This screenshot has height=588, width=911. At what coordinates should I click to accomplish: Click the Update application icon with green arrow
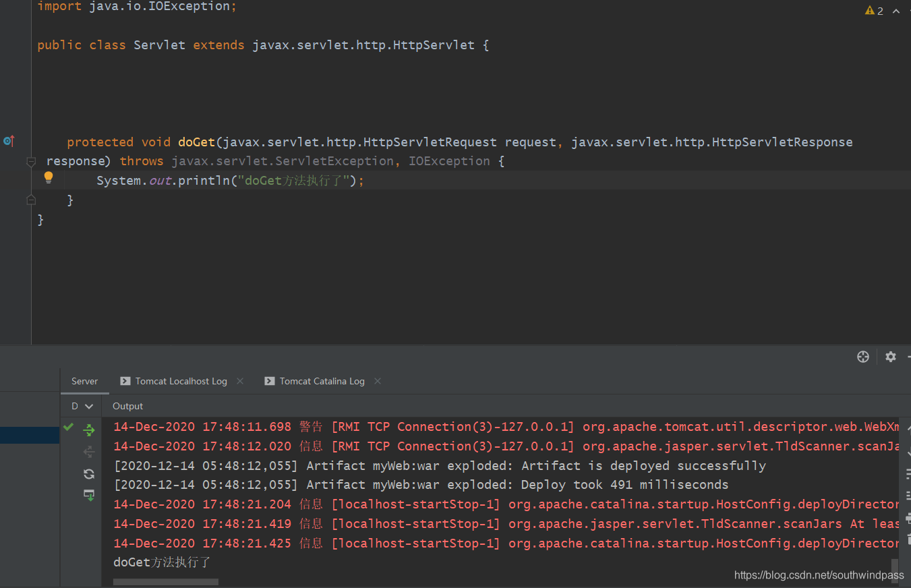[89, 496]
